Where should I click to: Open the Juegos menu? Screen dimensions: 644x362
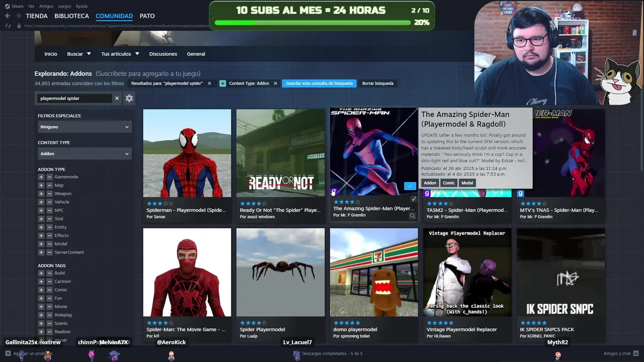tap(64, 7)
